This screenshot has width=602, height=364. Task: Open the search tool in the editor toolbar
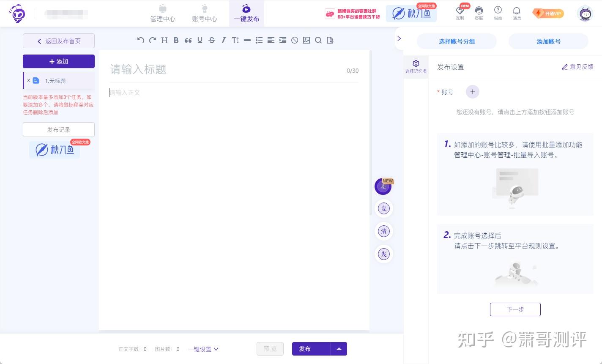click(x=318, y=40)
